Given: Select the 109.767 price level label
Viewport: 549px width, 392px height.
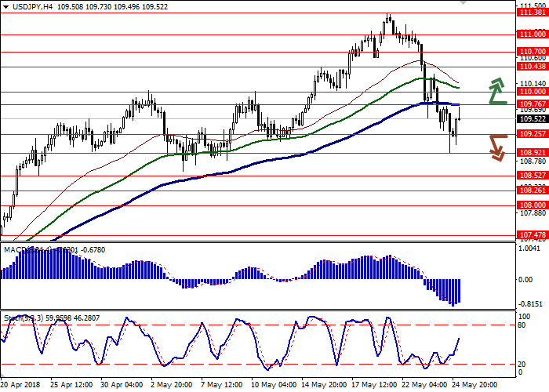Looking at the screenshot, I should (x=532, y=103).
